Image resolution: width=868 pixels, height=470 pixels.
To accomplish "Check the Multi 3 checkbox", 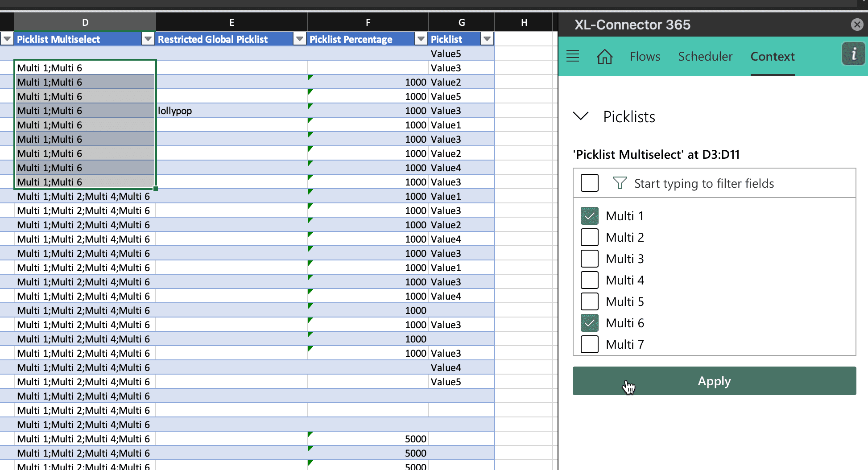I will click(589, 259).
